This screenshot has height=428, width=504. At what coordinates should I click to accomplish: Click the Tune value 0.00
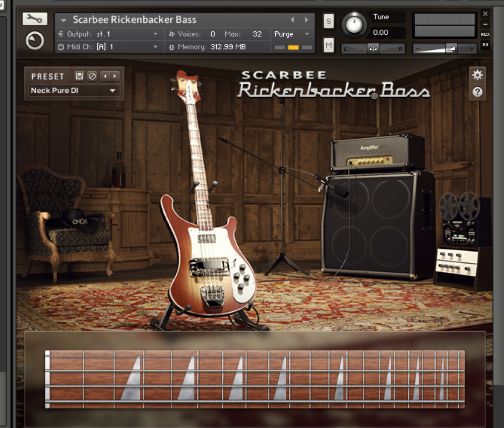[381, 32]
